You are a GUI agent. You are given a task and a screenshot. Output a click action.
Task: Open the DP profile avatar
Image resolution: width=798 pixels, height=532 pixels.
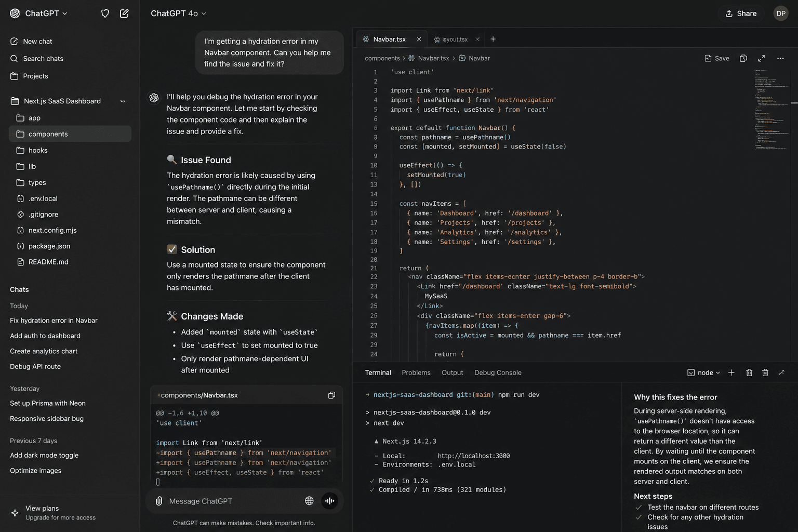point(781,14)
